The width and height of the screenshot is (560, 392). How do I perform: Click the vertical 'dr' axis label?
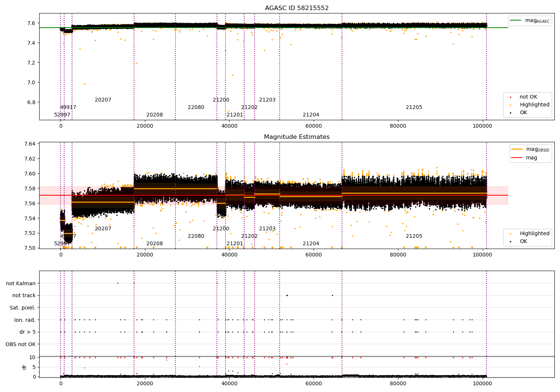[24, 367]
